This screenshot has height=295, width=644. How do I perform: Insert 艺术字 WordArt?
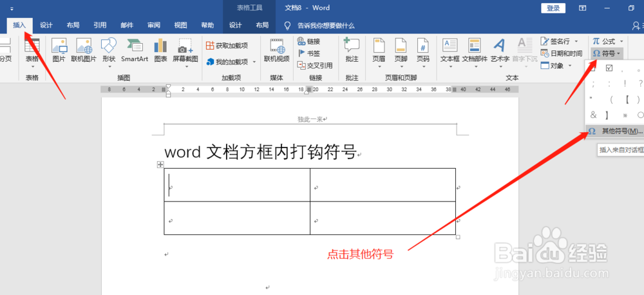pyautogui.click(x=500, y=53)
